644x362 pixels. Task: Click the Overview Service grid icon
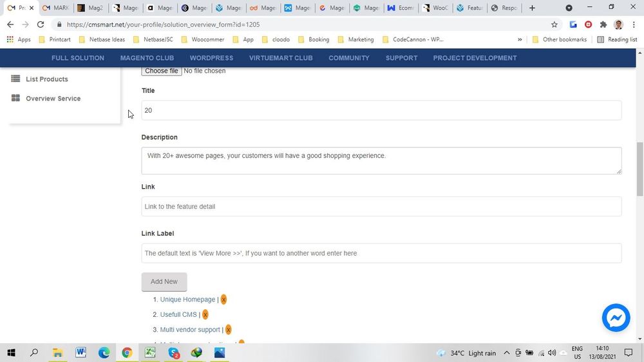tap(16, 99)
